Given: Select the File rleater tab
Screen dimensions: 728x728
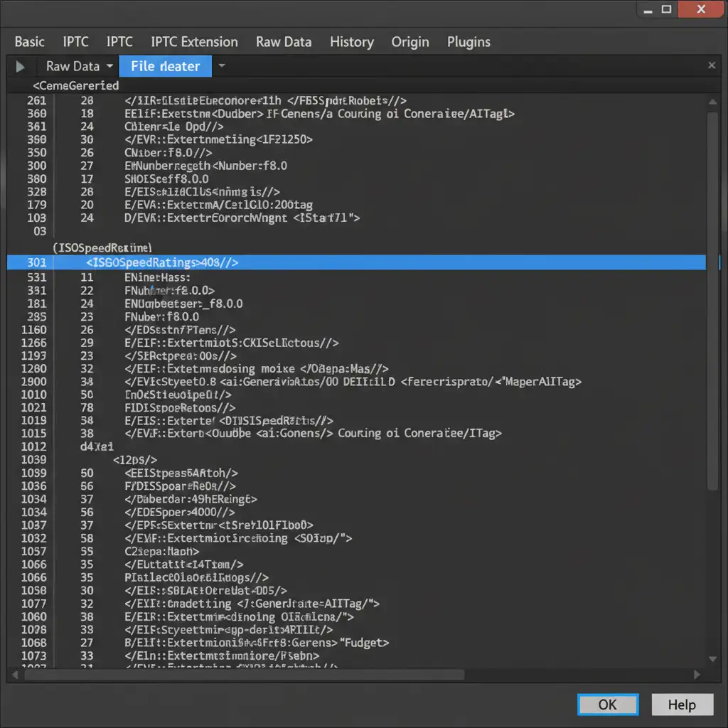Looking at the screenshot, I should pyautogui.click(x=165, y=66).
